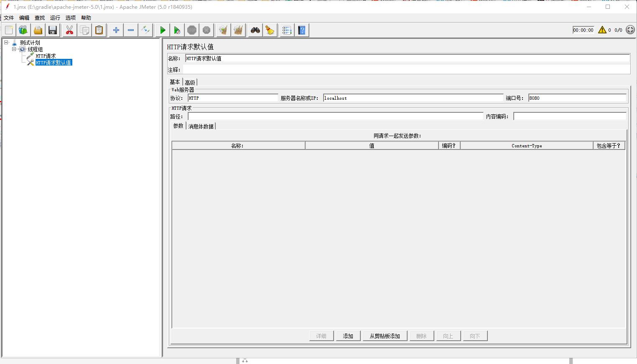Click the 内容编码 input field
The width and height of the screenshot is (637, 364).
pos(570,116)
